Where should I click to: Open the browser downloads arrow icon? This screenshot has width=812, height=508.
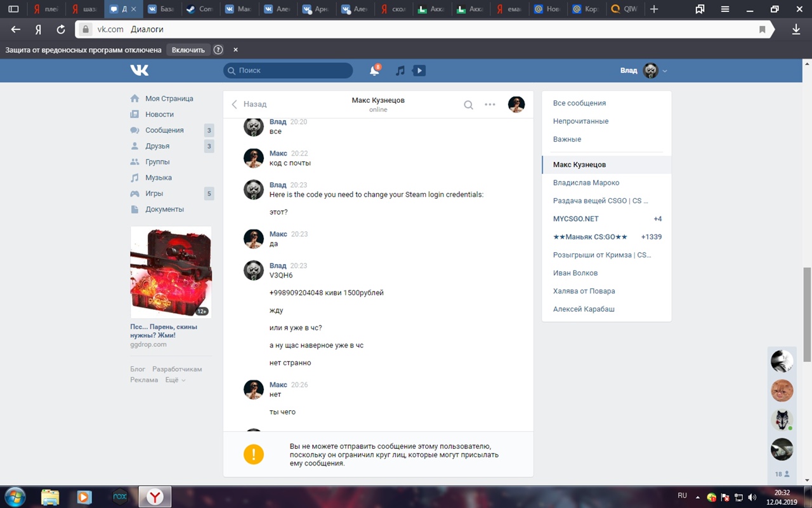796,29
